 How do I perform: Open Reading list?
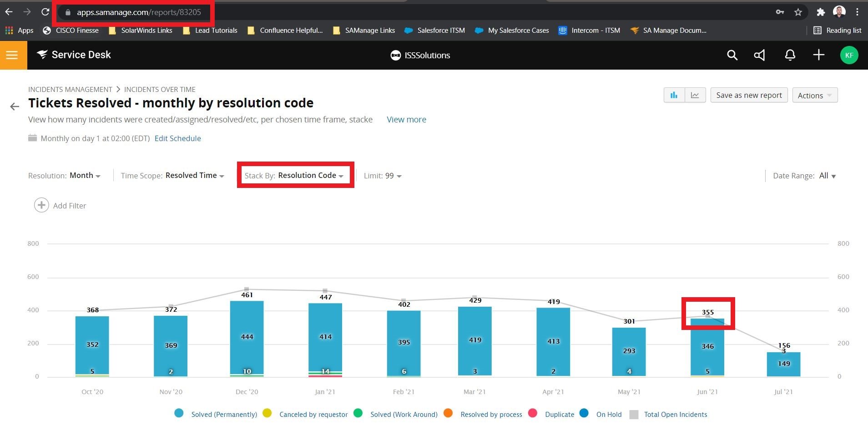(838, 30)
